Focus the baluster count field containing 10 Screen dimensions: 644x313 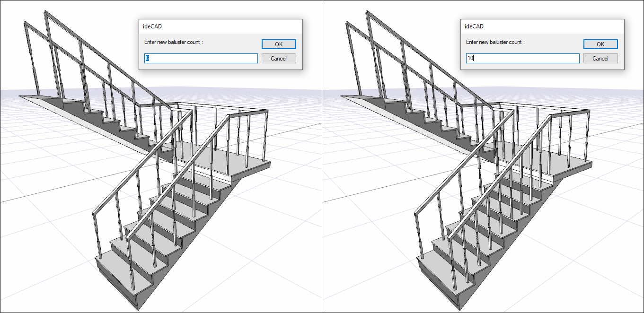(x=523, y=59)
